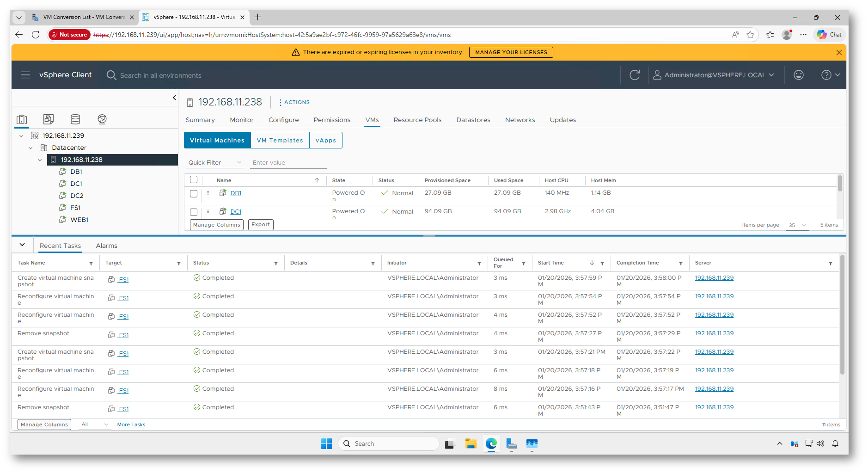Open the More Tasks link
Image resolution: width=868 pixels, height=474 pixels.
click(131, 425)
